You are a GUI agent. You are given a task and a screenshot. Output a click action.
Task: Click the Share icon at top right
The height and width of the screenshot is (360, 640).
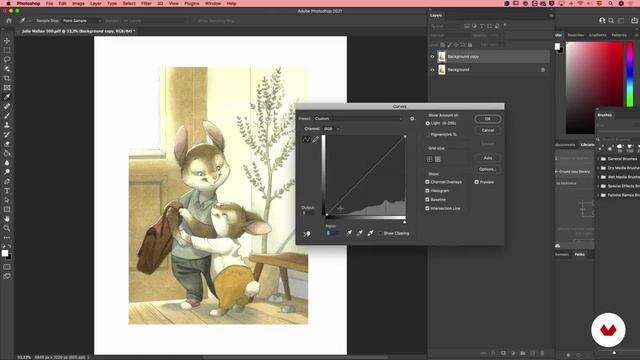634,20
